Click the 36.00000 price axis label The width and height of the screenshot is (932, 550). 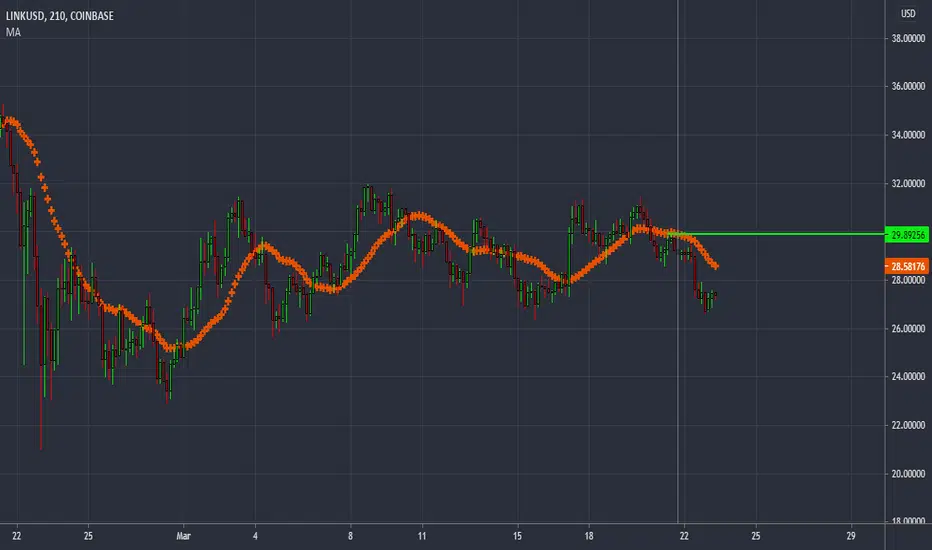point(908,87)
